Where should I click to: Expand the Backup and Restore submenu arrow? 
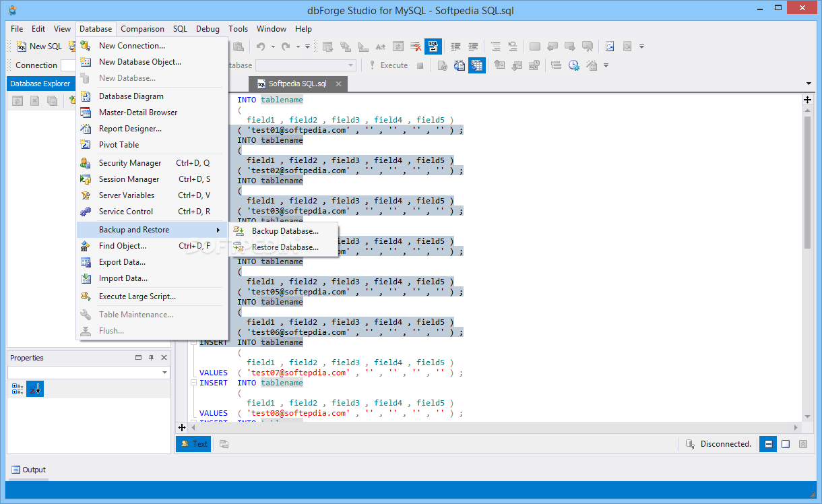pyautogui.click(x=218, y=230)
